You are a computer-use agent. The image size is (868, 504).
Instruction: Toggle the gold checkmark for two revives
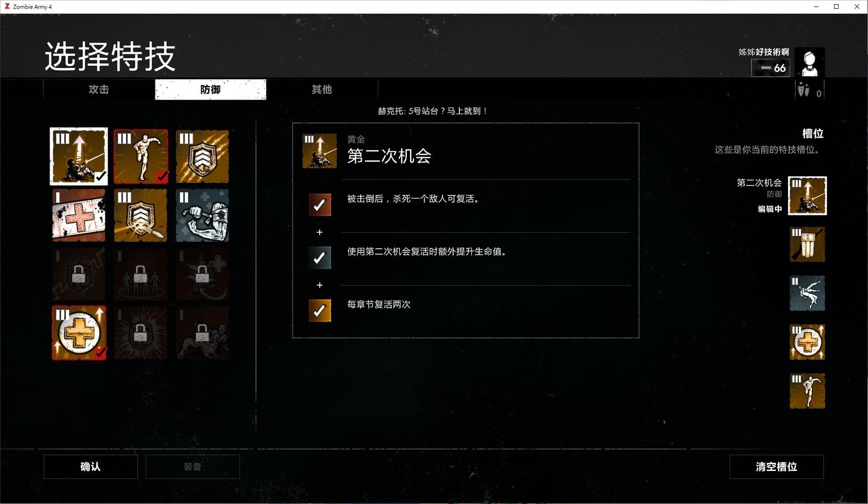[x=320, y=311]
